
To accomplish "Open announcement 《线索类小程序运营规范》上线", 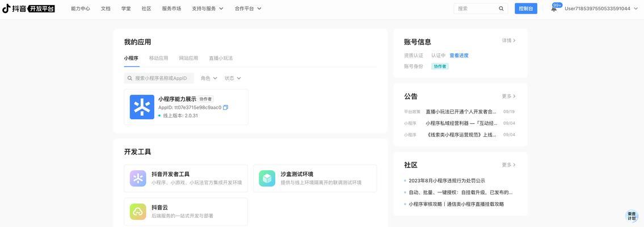I will (462, 134).
